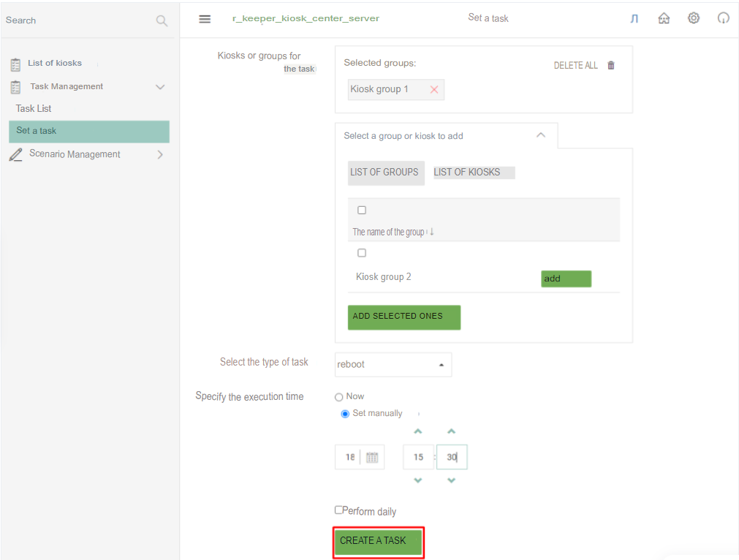Open the calendar date picker icon
Image resolution: width=739 pixels, height=560 pixels.
tap(372, 458)
